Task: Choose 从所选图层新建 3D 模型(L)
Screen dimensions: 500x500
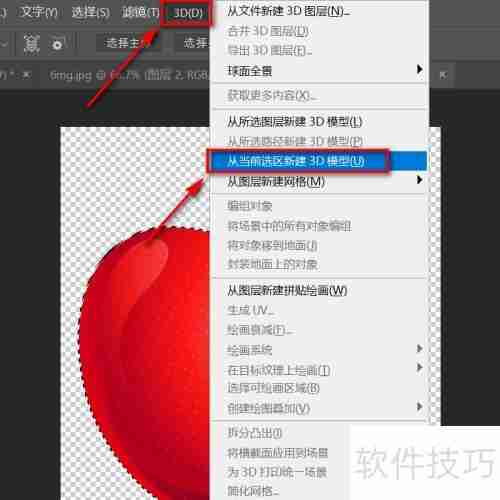Action: coord(319,122)
